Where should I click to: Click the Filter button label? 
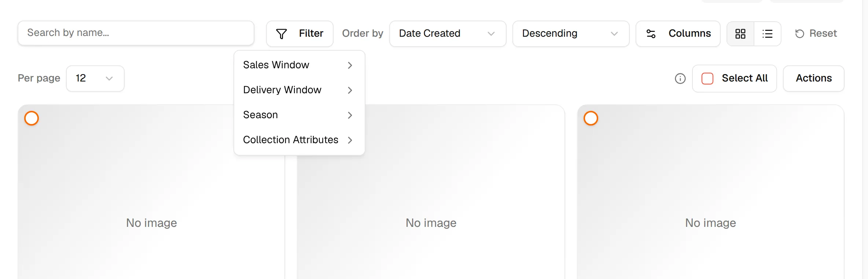(311, 33)
